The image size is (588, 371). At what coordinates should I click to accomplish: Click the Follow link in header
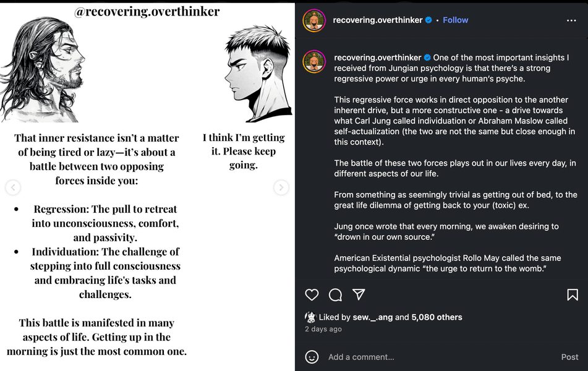pyautogui.click(x=456, y=20)
